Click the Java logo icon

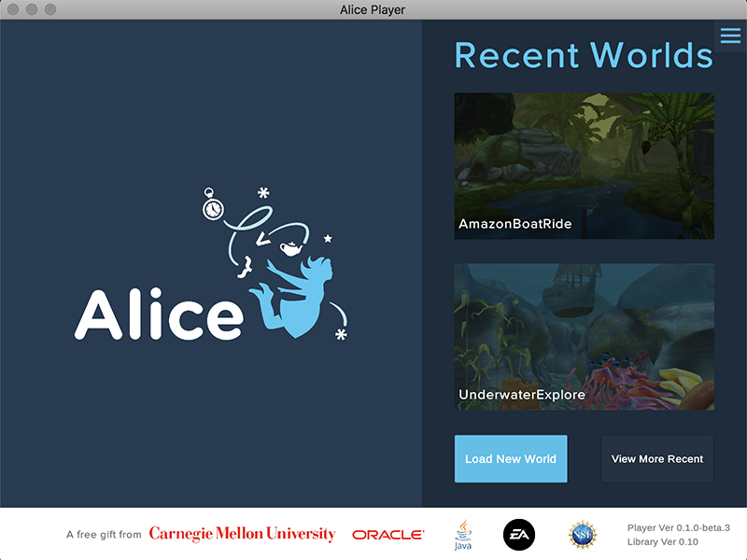coord(463,535)
